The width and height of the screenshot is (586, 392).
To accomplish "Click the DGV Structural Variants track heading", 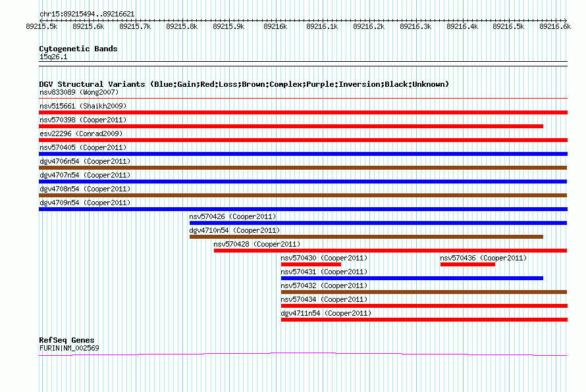I will click(244, 84).
